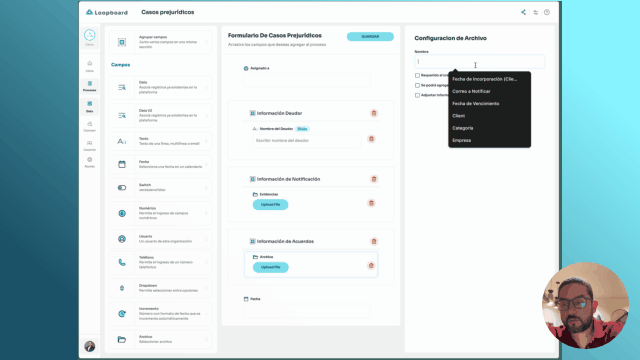This screenshot has height=360, width=640.
Task: Focus the Nombre input in Configuracion de Archivo
Action: [479, 62]
